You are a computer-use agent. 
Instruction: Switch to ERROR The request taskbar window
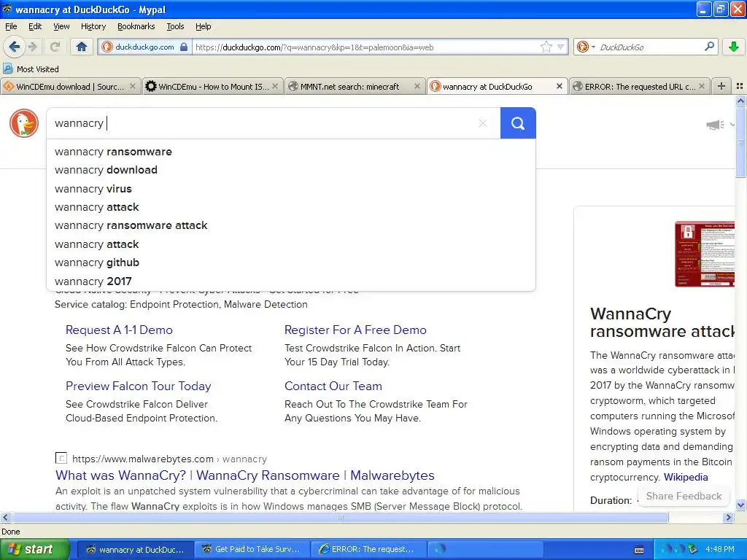click(368, 550)
